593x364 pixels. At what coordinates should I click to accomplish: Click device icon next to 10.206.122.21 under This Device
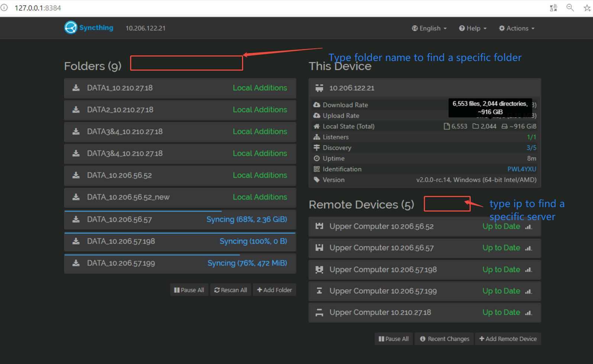(x=319, y=88)
